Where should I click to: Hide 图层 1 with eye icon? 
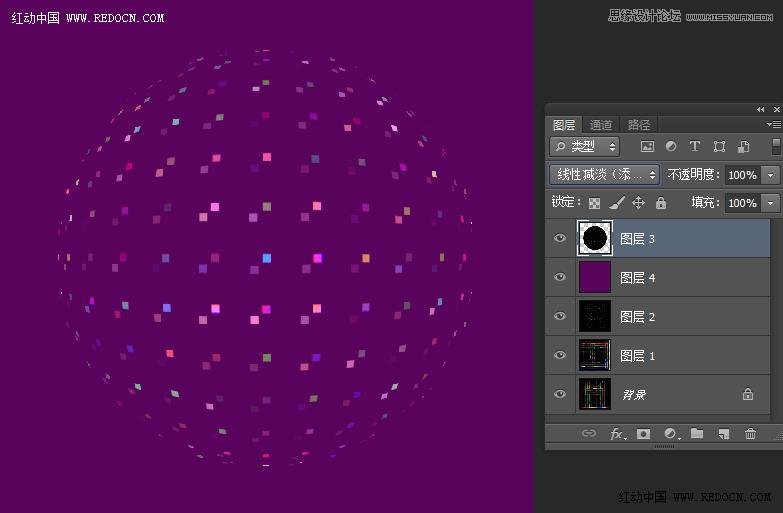(560, 355)
